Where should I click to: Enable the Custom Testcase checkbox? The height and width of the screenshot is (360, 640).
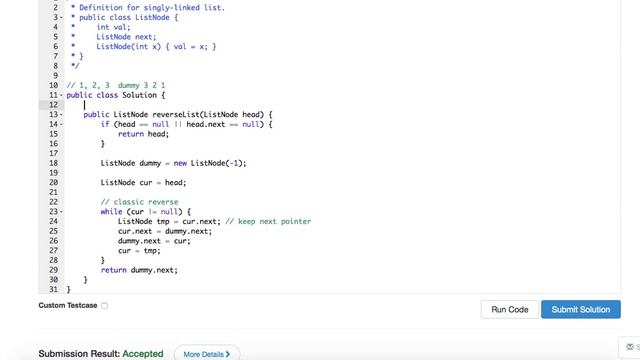pyautogui.click(x=104, y=305)
